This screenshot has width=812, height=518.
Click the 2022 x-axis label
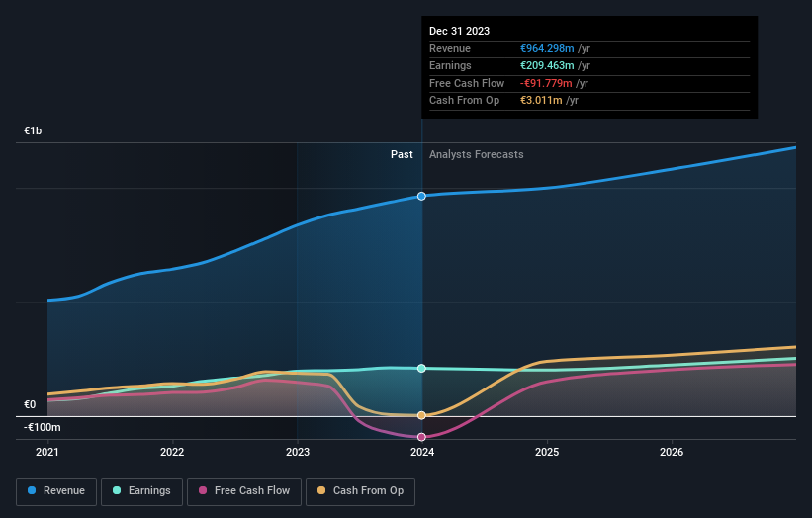[172, 453]
